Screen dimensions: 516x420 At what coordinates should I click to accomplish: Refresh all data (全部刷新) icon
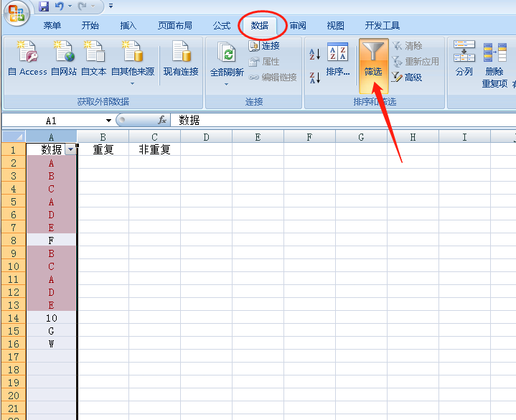[226, 52]
